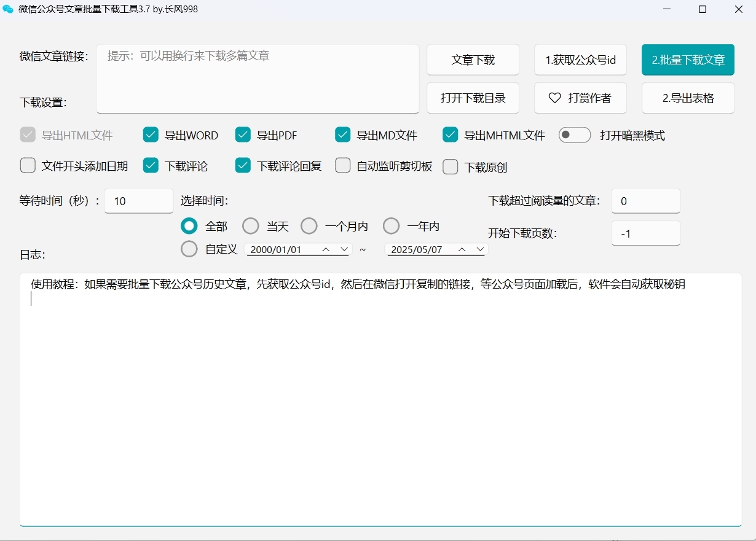Click 1.获取公众号id button
Screen dimensions: 756x541
pos(581,60)
